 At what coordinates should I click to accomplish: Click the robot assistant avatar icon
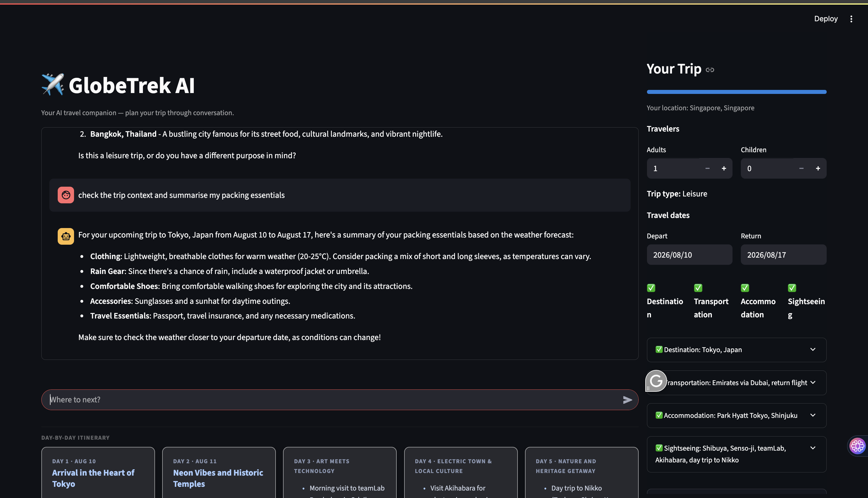pos(66,236)
